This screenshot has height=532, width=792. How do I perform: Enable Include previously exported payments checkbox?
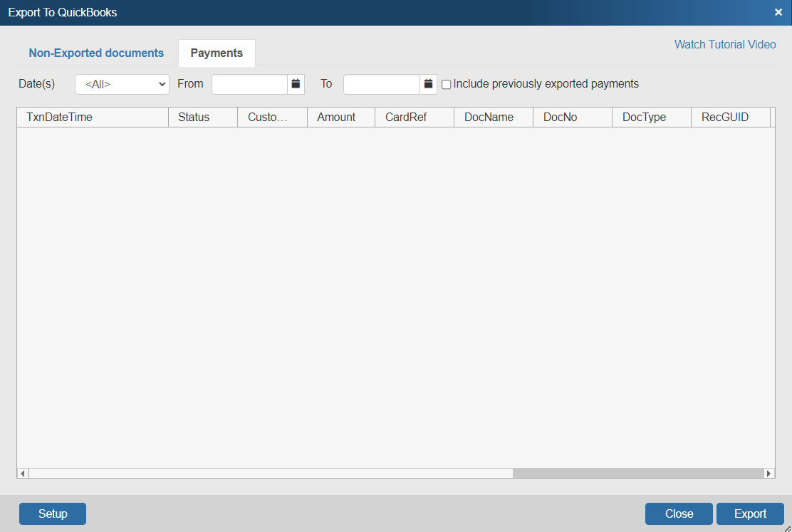pos(447,85)
